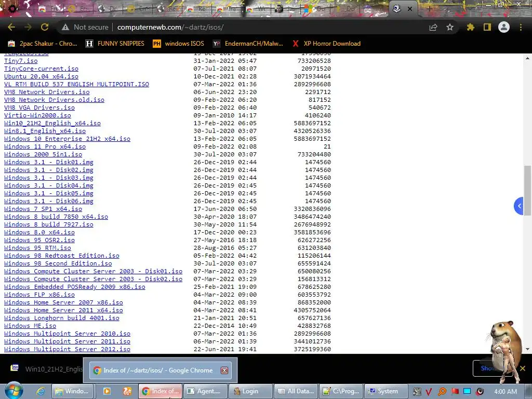532x399 pixels.
Task: Open Windows_Home_Server_2011_x64.iso link
Action: [x=63, y=311]
